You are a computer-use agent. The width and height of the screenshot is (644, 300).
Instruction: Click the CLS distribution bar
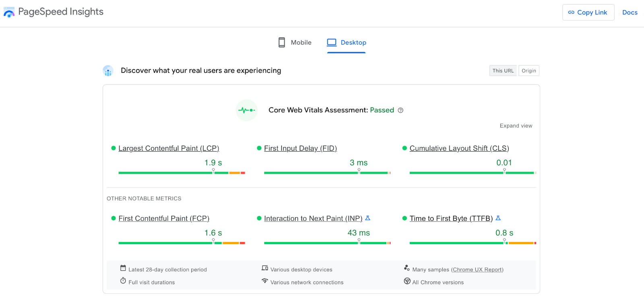tap(473, 173)
